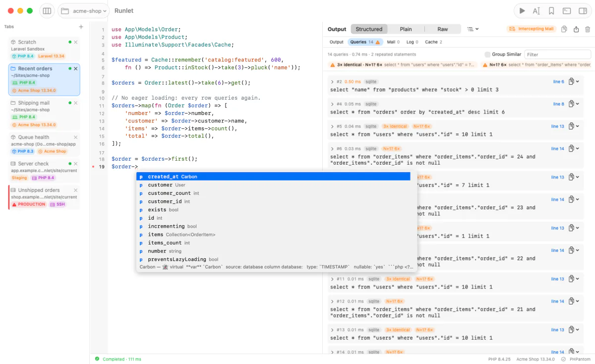This screenshot has width=595, height=364.
Task: Expand query #13 details
Action: pyautogui.click(x=332, y=330)
